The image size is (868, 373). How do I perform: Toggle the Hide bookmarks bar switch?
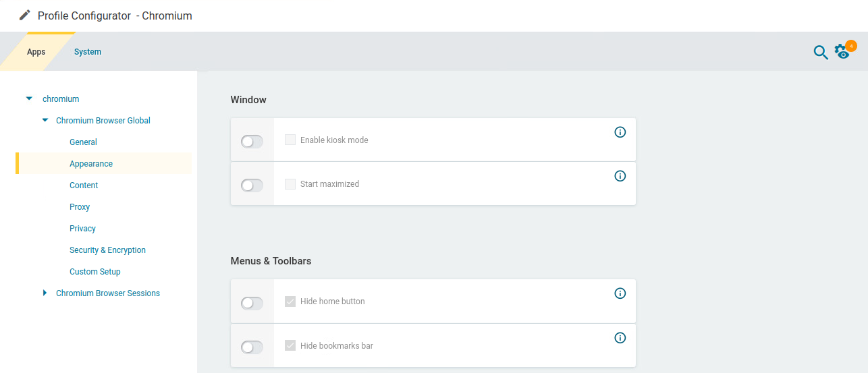(x=252, y=347)
